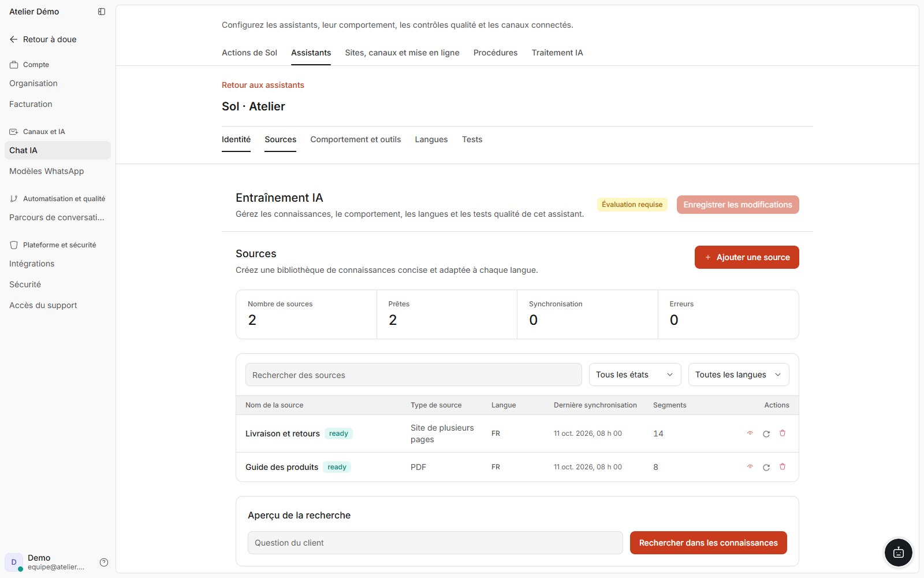Screen dimensions: 924x578
Task: Preview the Livraison et retours source
Action: click(x=750, y=433)
